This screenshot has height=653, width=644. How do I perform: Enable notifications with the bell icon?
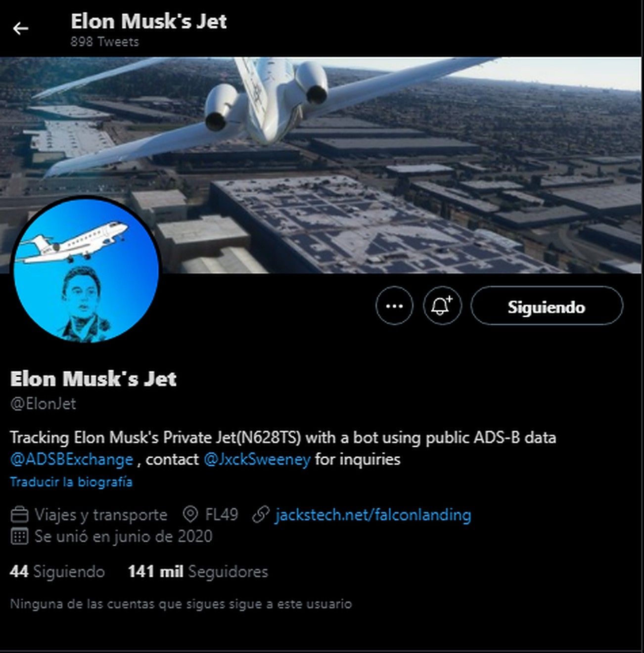442,306
